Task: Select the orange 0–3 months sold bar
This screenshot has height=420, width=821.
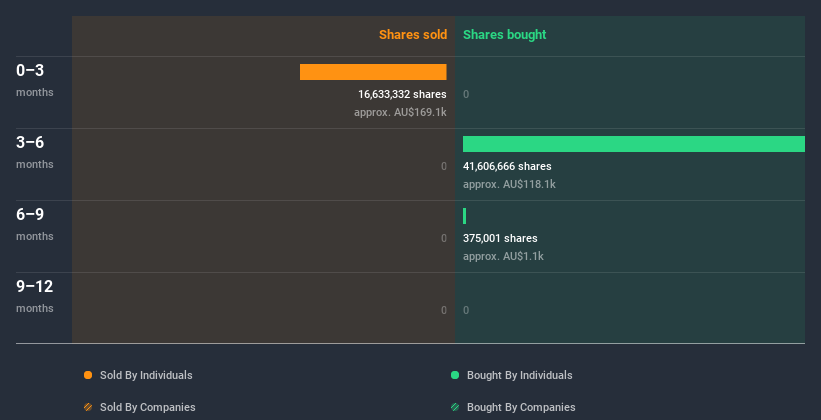Action: tap(373, 72)
